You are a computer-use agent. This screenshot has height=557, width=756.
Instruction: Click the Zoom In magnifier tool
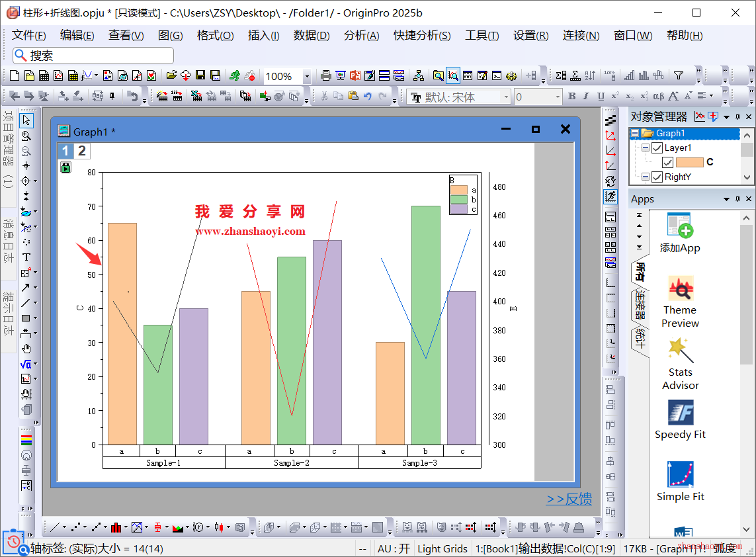click(x=26, y=136)
